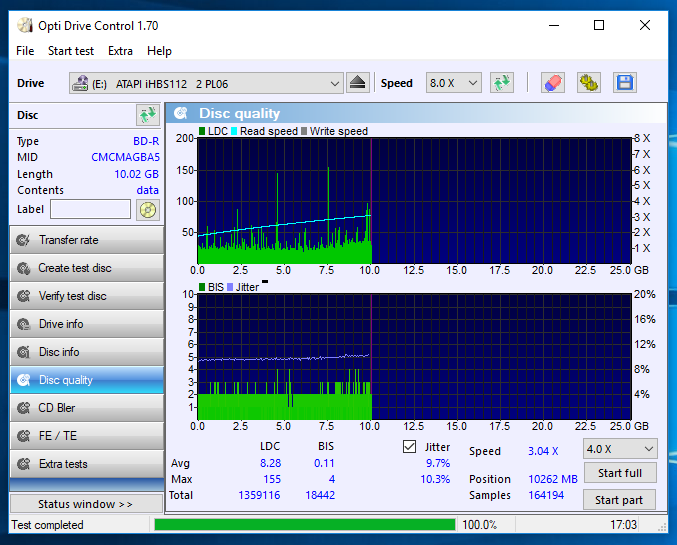Open Extra tests
The height and width of the screenshot is (545, 677).
click(87, 464)
